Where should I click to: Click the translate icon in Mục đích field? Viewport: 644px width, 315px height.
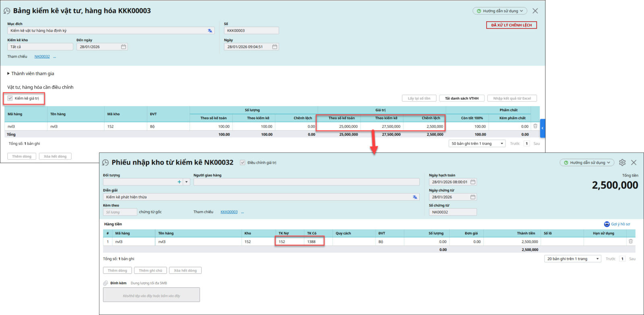[210, 31]
